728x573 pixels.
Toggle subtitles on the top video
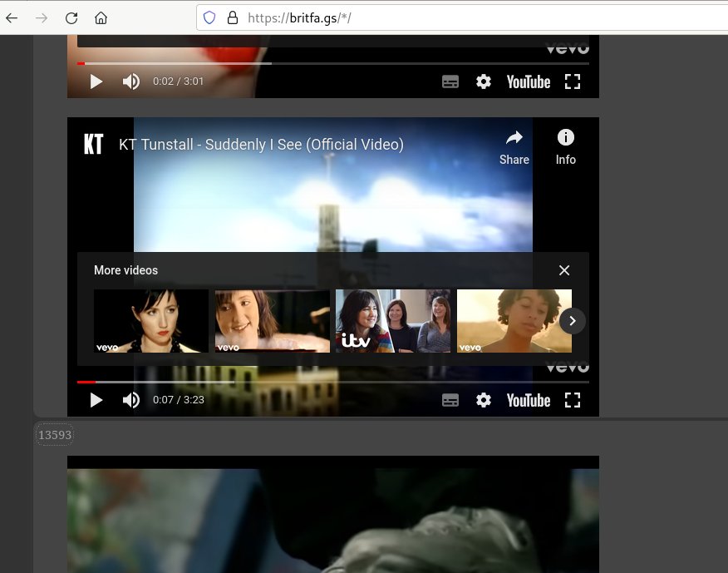click(450, 82)
